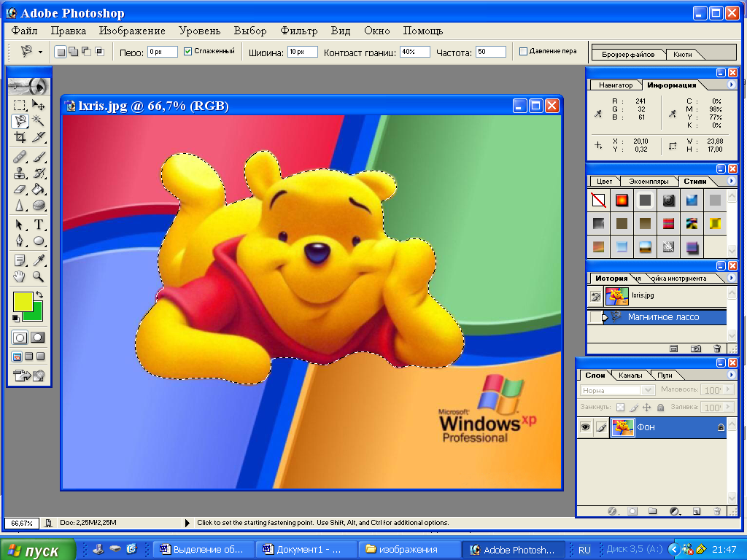Viewport: 747px width, 560px height.
Task: Toggle the Сглаженный checkbox
Action: tap(187, 52)
